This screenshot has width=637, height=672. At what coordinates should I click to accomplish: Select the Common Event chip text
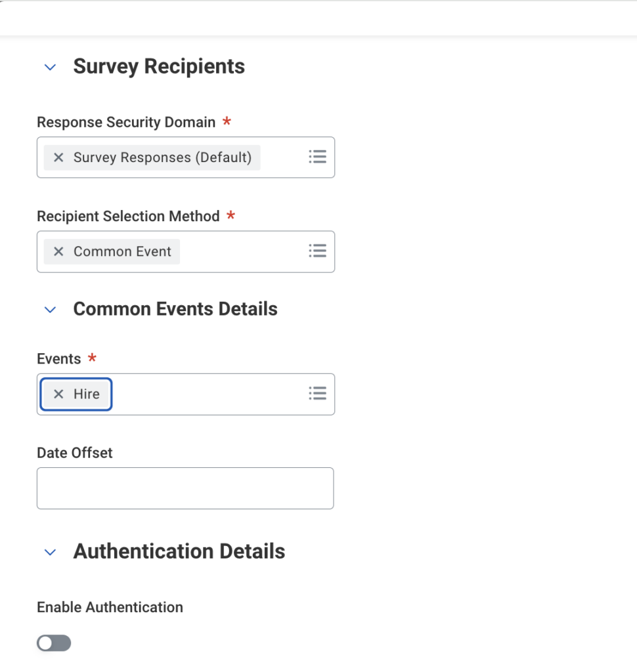point(122,251)
